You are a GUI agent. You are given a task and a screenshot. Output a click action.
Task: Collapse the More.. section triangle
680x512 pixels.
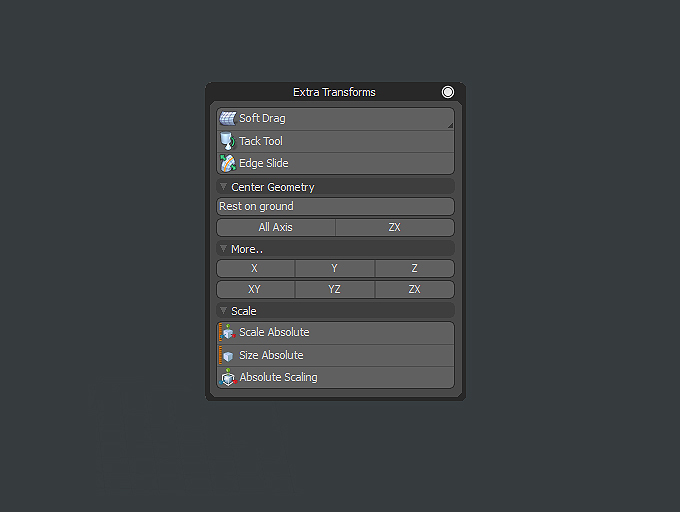[x=223, y=248]
